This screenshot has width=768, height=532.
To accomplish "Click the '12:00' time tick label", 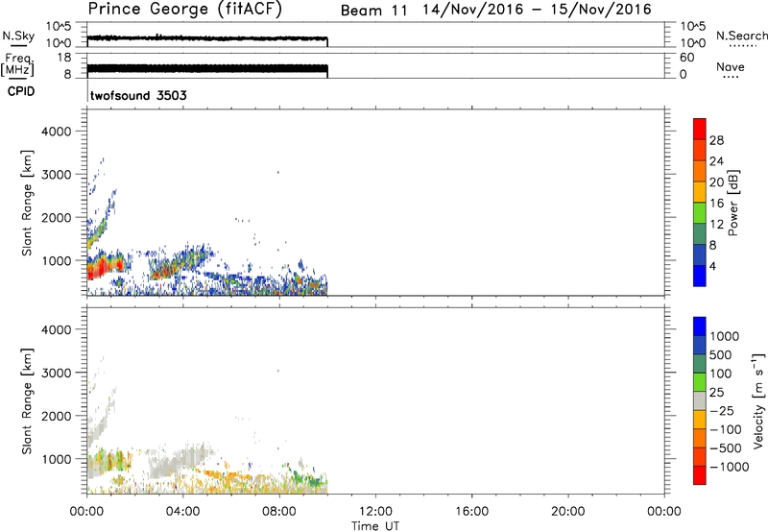I will click(x=375, y=512).
